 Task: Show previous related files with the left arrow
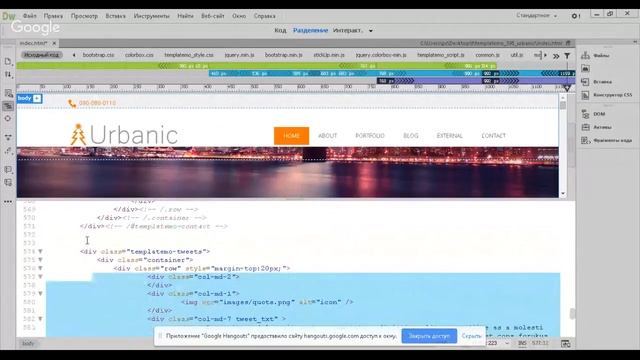(x=74, y=55)
